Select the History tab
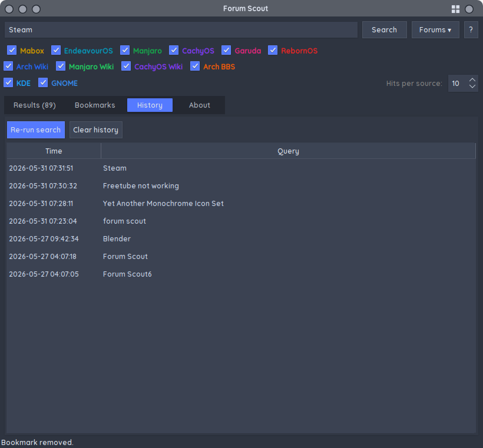The image size is (483, 448). point(150,105)
